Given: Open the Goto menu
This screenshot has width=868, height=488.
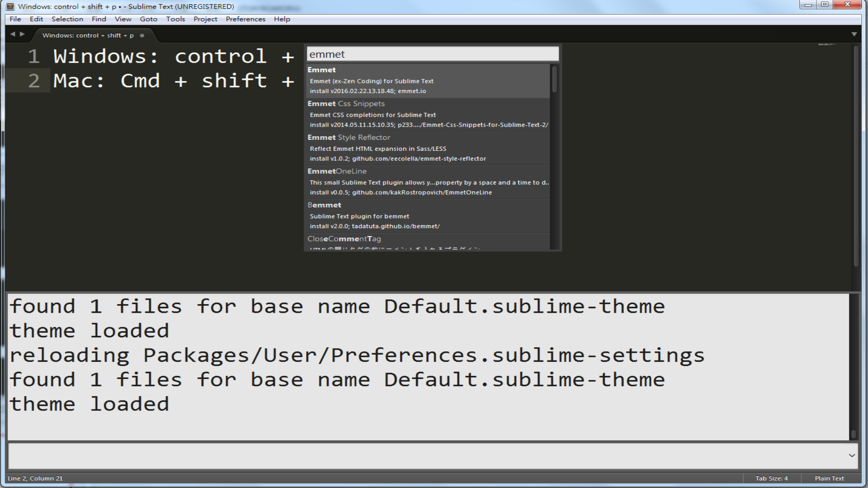Looking at the screenshot, I should pyautogui.click(x=148, y=19).
